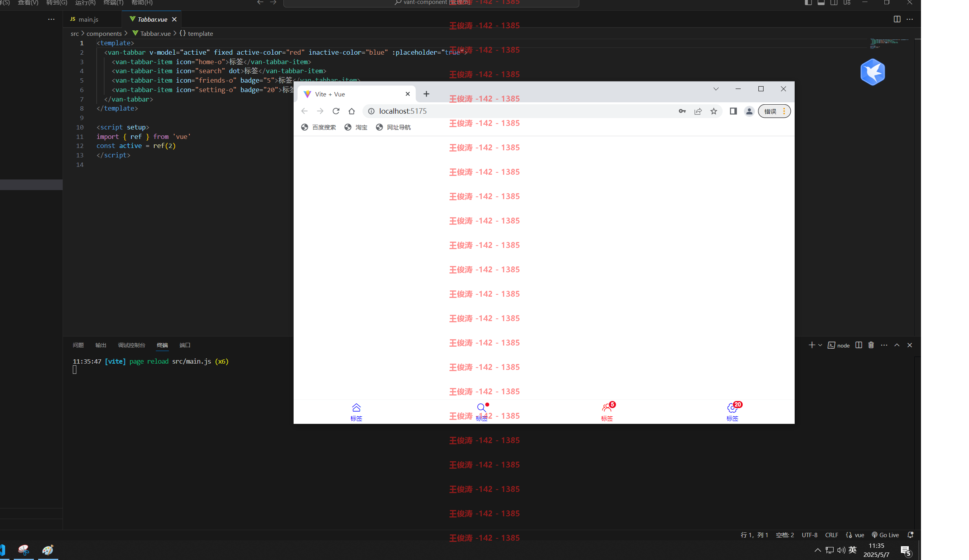Open the 帮助(H) menu
This screenshot has height=560, width=969.
142,3
